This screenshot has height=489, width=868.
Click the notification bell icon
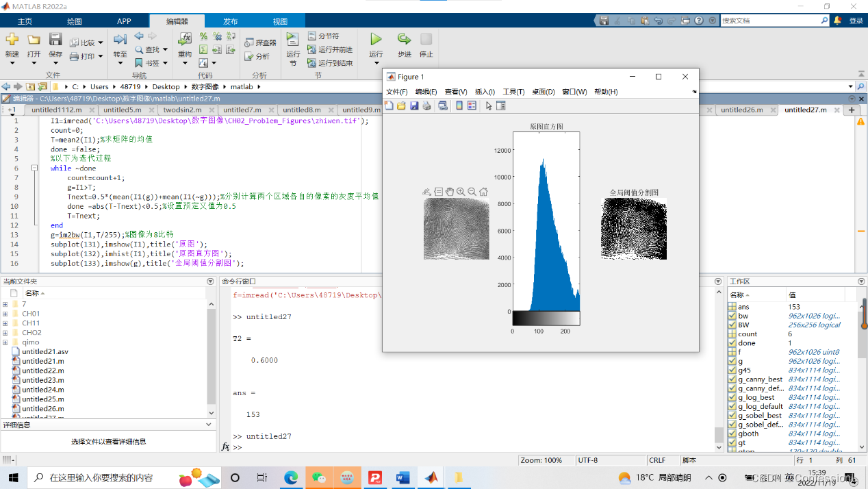[x=838, y=21]
